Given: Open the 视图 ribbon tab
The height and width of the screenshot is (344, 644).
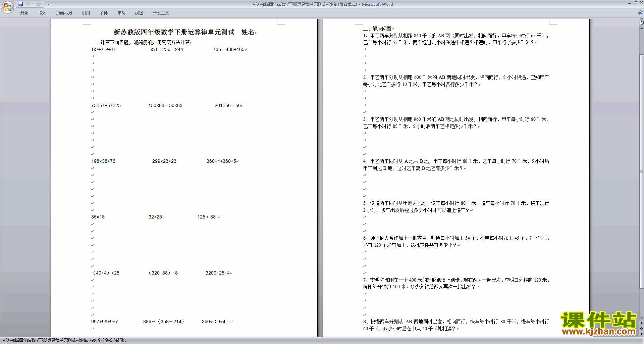Looking at the screenshot, I should tap(139, 13).
